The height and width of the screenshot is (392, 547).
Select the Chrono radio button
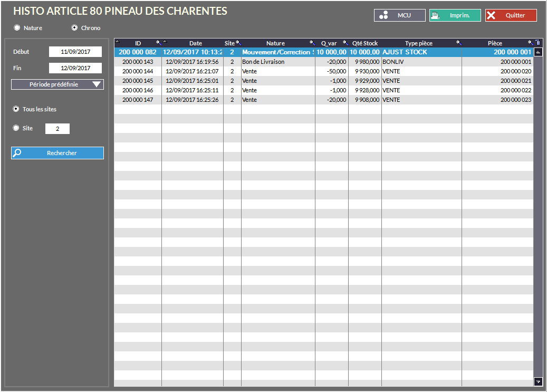pyautogui.click(x=74, y=27)
